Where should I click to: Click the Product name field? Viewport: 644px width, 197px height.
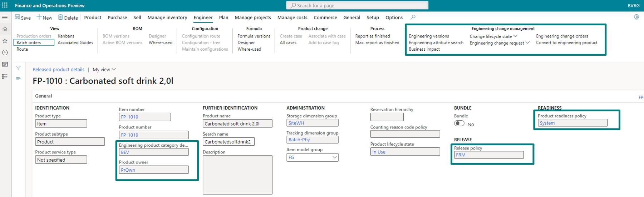tap(237, 123)
